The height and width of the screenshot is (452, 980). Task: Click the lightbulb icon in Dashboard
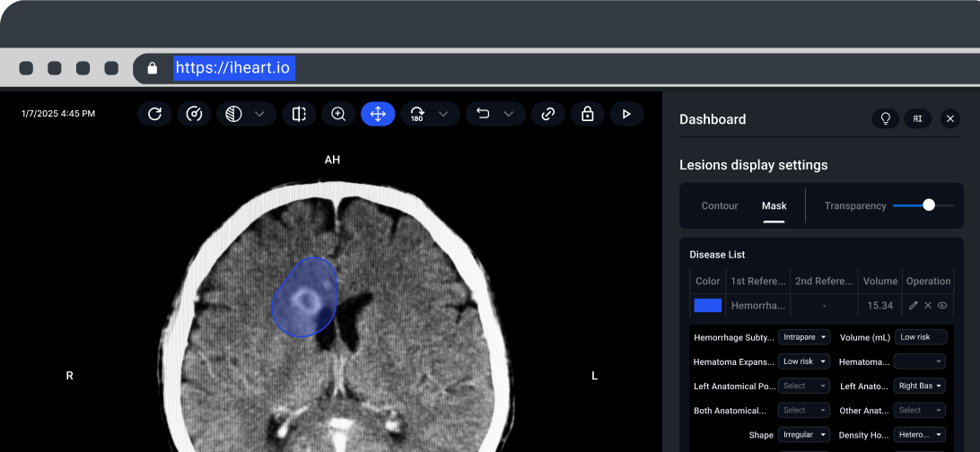click(x=886, y=118)
